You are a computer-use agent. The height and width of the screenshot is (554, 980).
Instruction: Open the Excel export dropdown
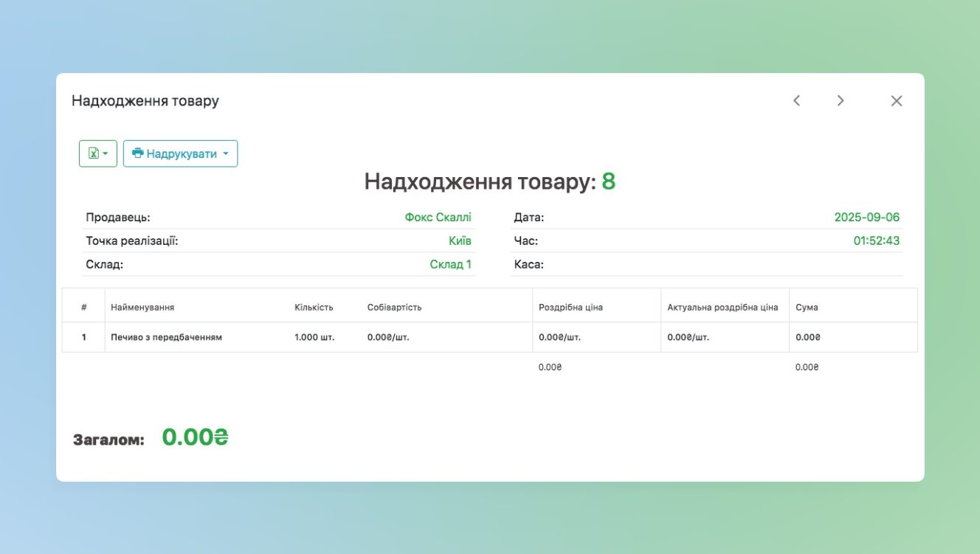(x=97, y=153)
